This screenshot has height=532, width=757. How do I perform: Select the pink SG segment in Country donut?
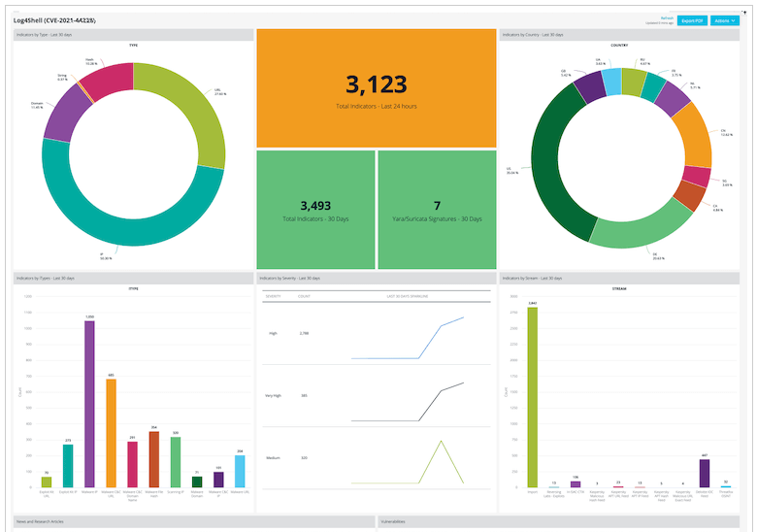pyautogui.click(x=697, y=177)
